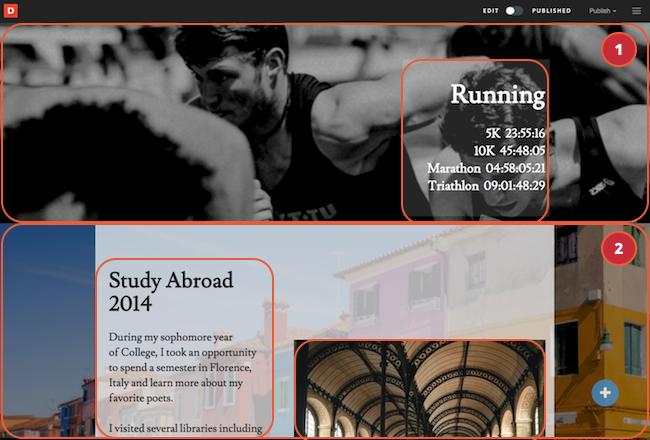
Task: Click the blue plus add button
Action: click(x=605, y=392)
